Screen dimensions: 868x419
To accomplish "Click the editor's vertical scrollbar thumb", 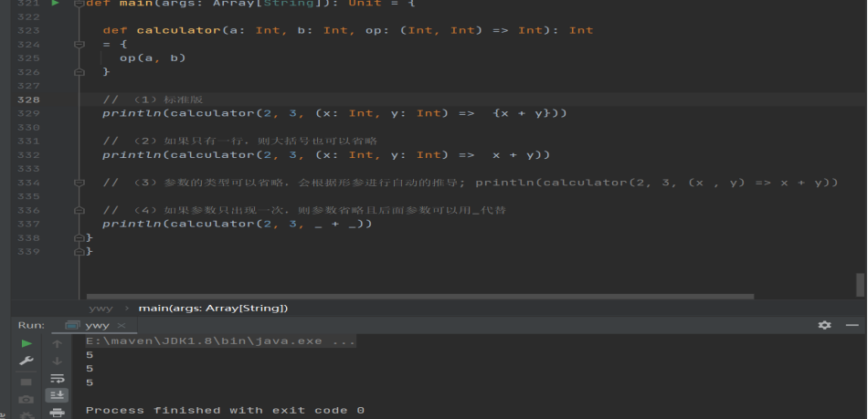I will 861,285.
